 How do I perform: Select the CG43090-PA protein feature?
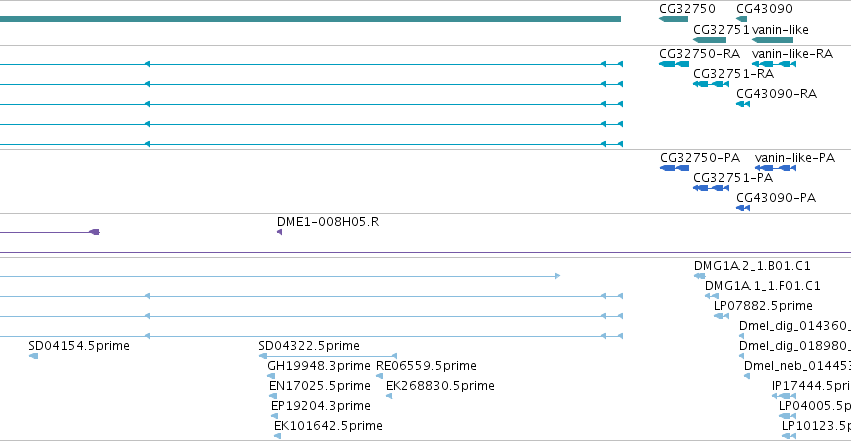coord(743,208)
